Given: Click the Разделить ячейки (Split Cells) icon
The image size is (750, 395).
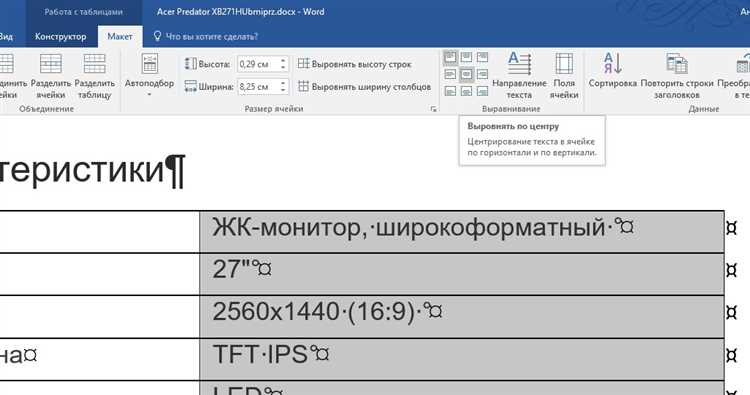Looking at the screenshot, I should tap(50, 64).
